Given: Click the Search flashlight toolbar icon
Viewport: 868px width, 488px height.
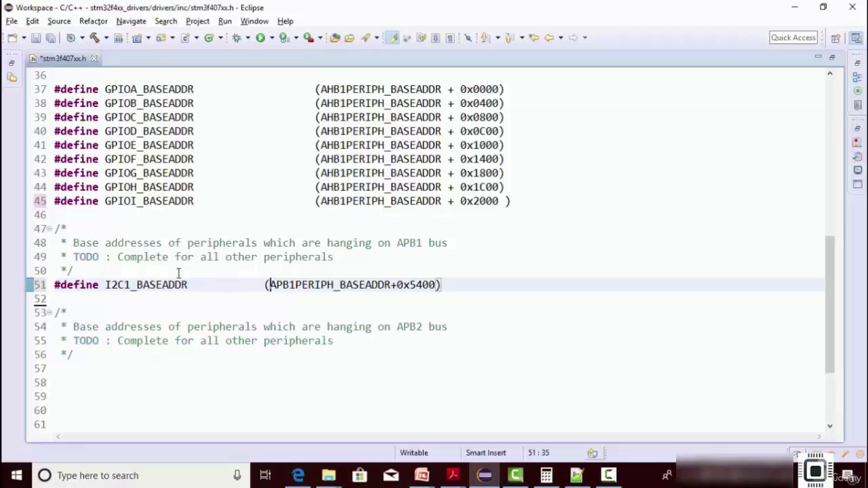Looking at the screenshot, I should (x=366, y=38).
